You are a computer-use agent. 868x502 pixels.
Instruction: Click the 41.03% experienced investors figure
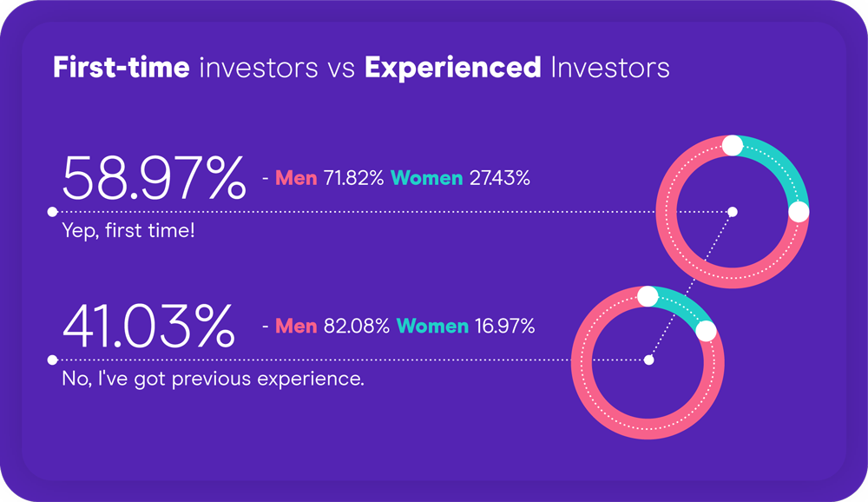tap(149, 326)
